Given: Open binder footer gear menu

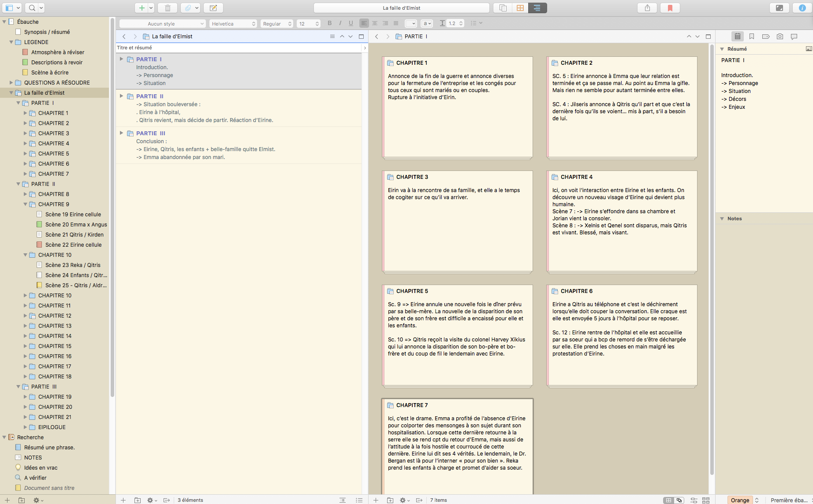Looking at the screenshot, I should [37, 500].
